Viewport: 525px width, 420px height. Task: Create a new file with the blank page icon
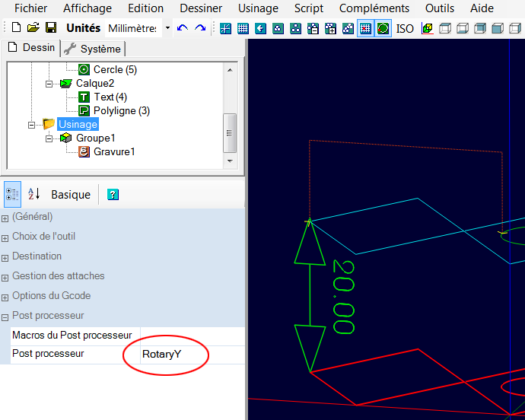[x=16, y=27]
